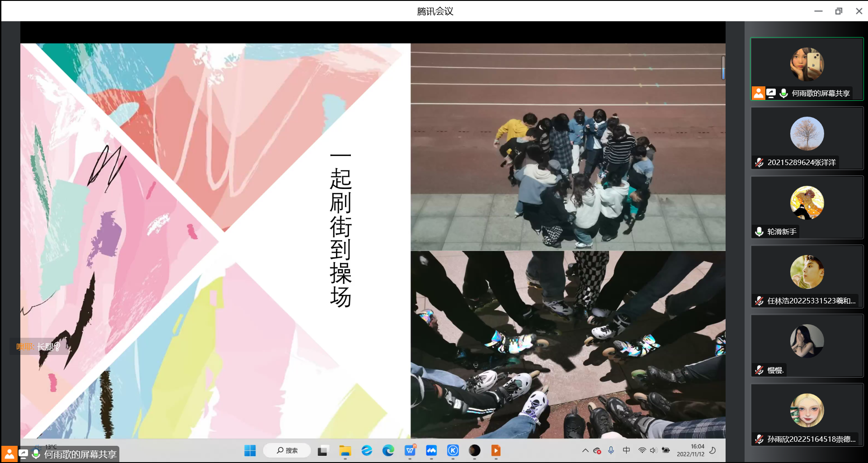Open the File Explorer folder icon
The image size is (868, 463).
tap(345, 450)
